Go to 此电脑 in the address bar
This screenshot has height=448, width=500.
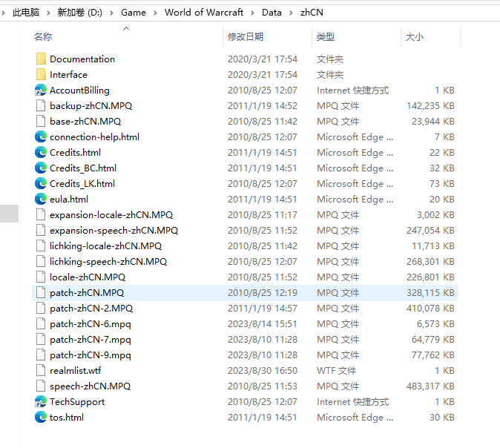coord(26,13)
